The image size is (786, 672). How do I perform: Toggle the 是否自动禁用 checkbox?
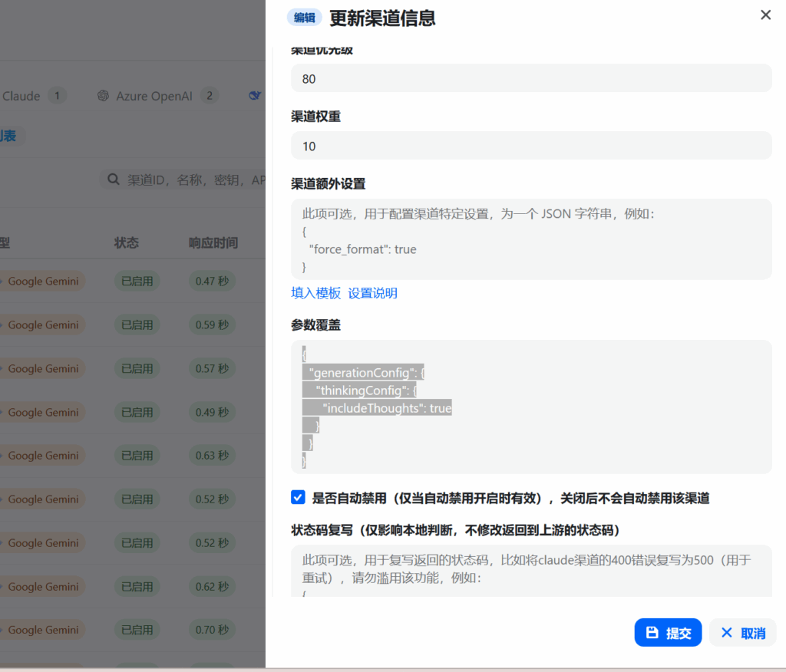[298, 498]
